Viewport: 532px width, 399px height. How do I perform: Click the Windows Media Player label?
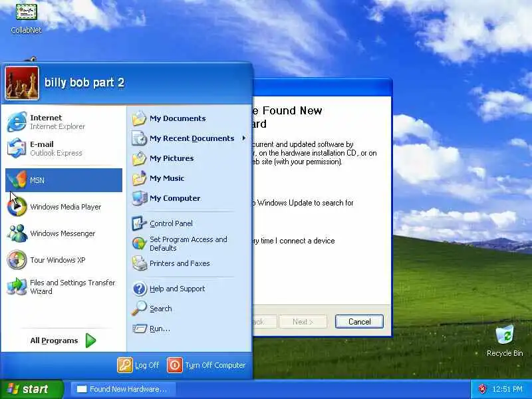pos(66,207)
